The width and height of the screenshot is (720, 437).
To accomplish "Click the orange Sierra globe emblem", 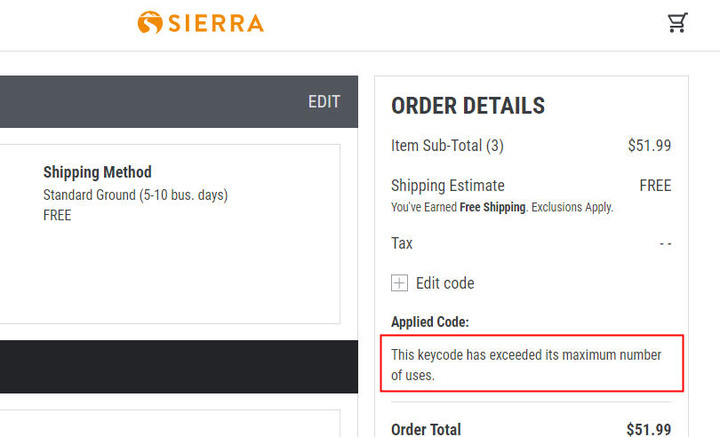I will point(150,22).
